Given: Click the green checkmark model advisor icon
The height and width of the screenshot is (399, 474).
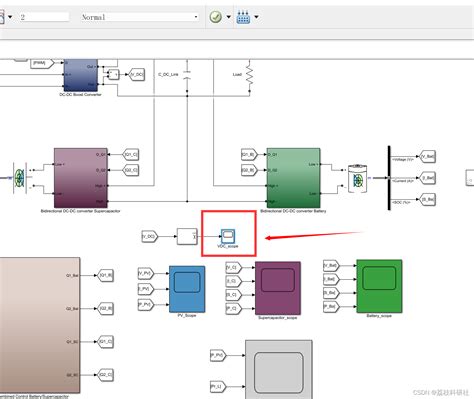Looking at the screenshot, I should pyautogui.click(x=216, y=17).
